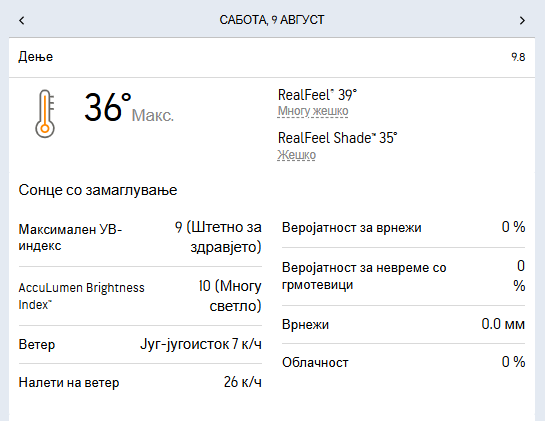
Task: Click the AccuLumen Brightness Index row
Action: 140,296
